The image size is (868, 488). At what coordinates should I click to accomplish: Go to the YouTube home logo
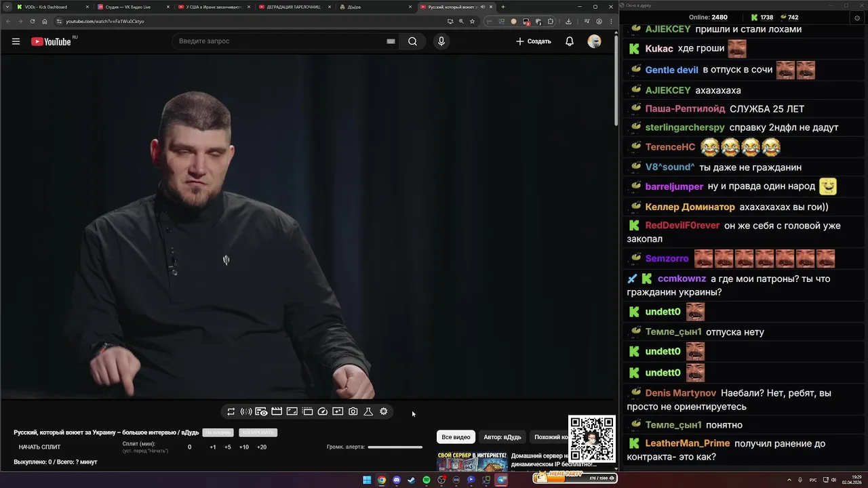pyautogui.click(x=51, y=41)
